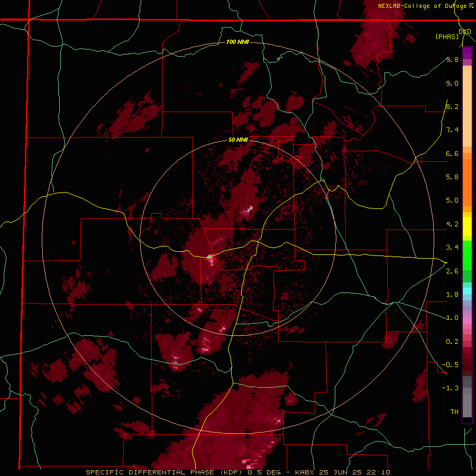Viewport: 476px width, 476px height.
Task: Click the -1.3 value on color scale
Action: [450, 388]
